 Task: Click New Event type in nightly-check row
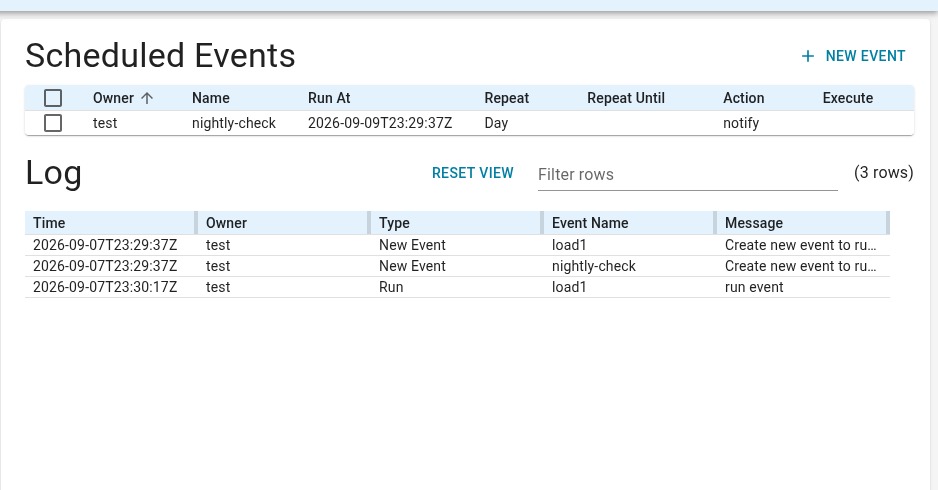(412, 266)
